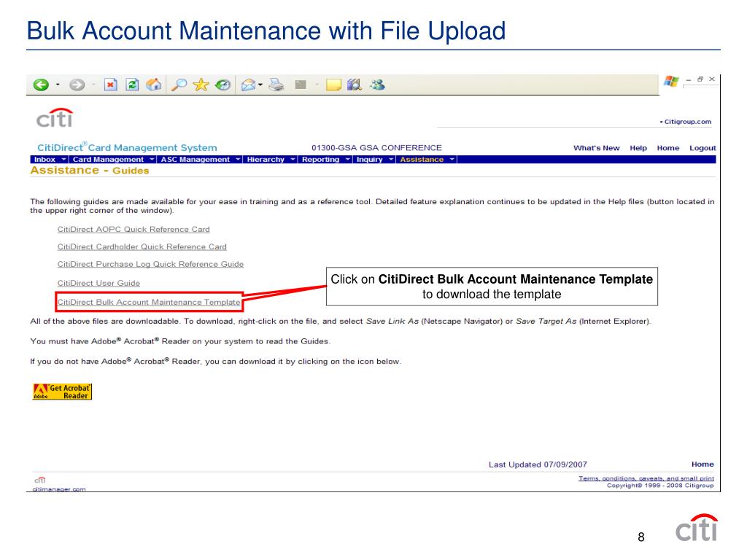Open the Assistance menu
The width and height of the screenshot is (747, 560).
(x=422, y=160)
